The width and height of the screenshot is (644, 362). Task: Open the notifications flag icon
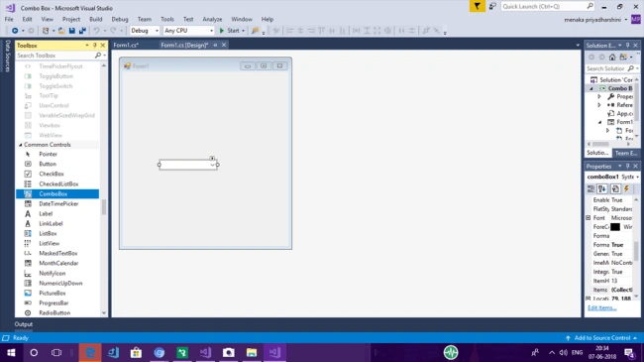477,6
